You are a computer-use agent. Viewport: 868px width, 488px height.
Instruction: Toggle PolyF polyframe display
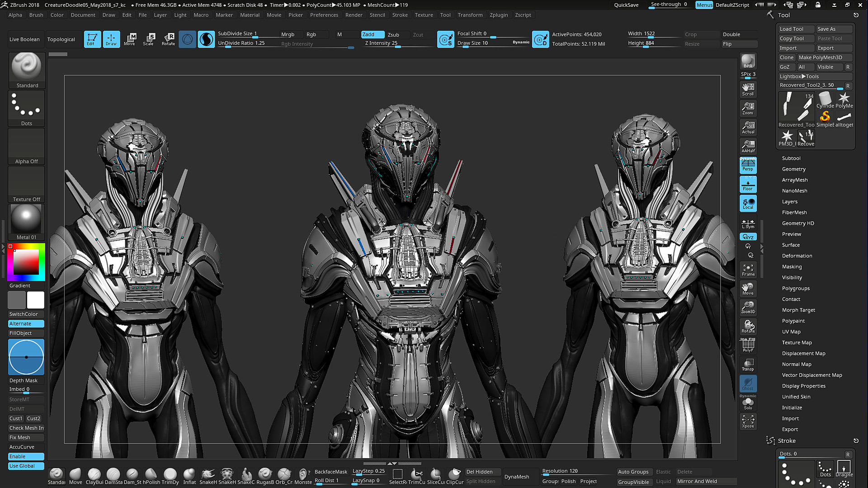[748, 346]
